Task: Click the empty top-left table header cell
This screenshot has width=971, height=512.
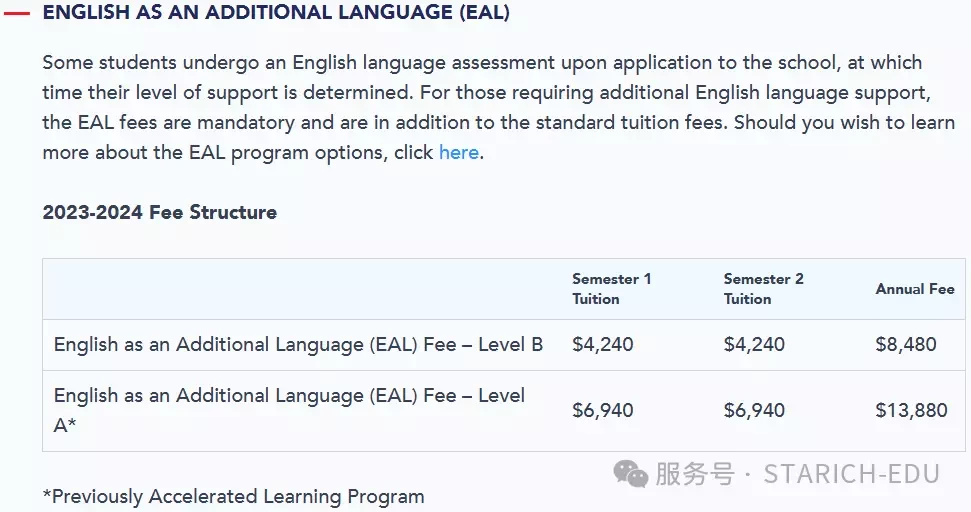Action: [x=302, y=289]
